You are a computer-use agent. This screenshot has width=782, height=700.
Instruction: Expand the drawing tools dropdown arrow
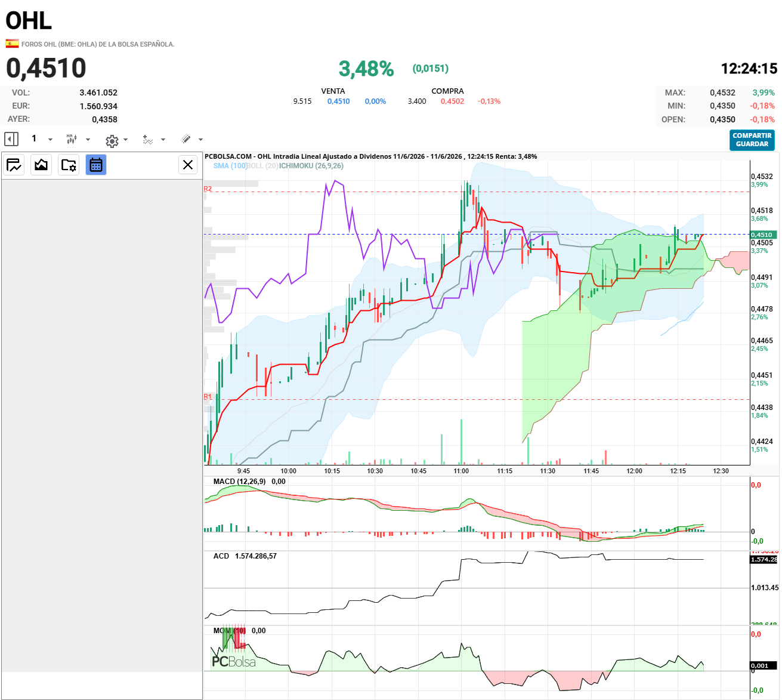[200, 140]
